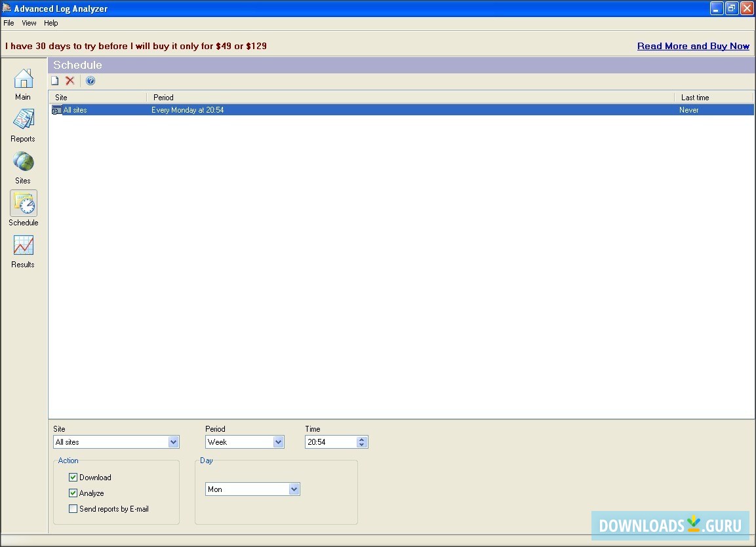The height and width of the screenshot is (547, 756).
Task: Click the application icon in title bar
Action: tap(7, 8)
